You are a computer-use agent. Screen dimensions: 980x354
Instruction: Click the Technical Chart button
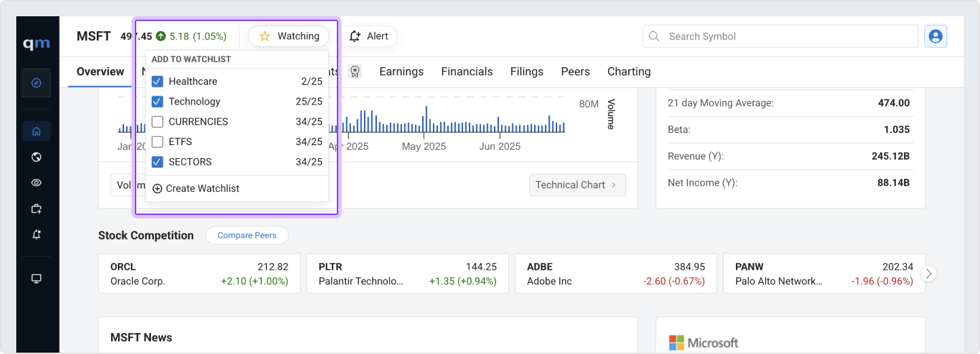pos(577,184)
